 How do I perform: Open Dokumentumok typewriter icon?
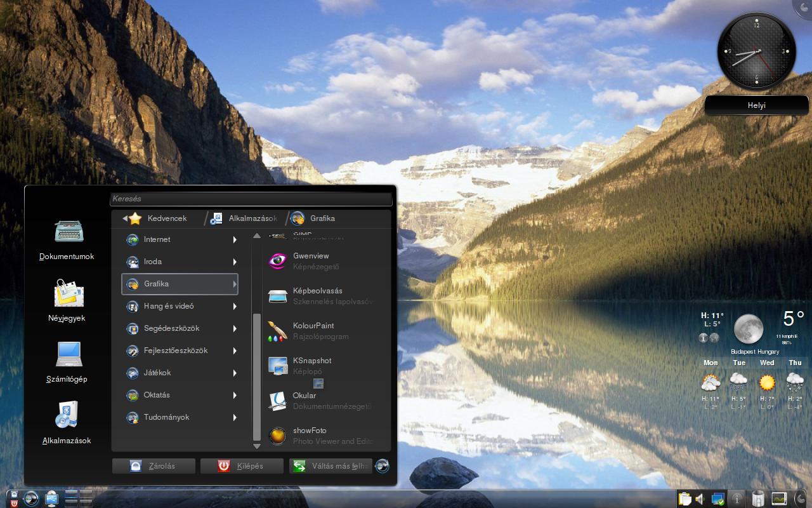68,232
